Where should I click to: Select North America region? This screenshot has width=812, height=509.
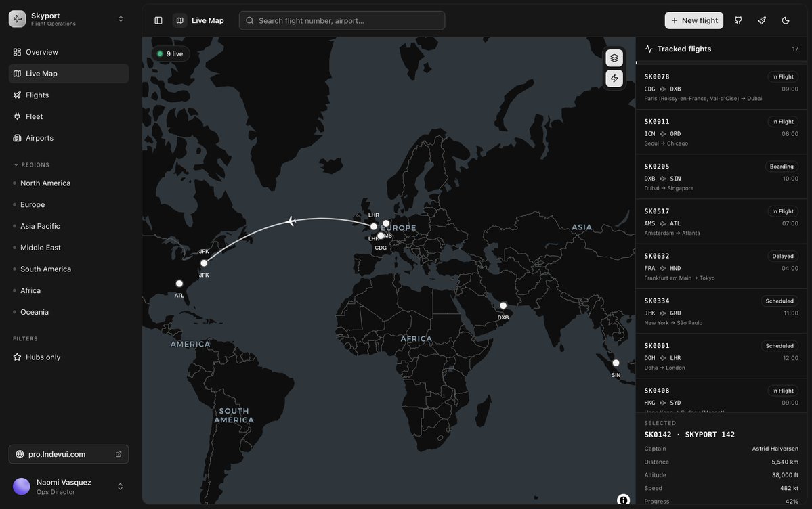(x=68, y=183)
